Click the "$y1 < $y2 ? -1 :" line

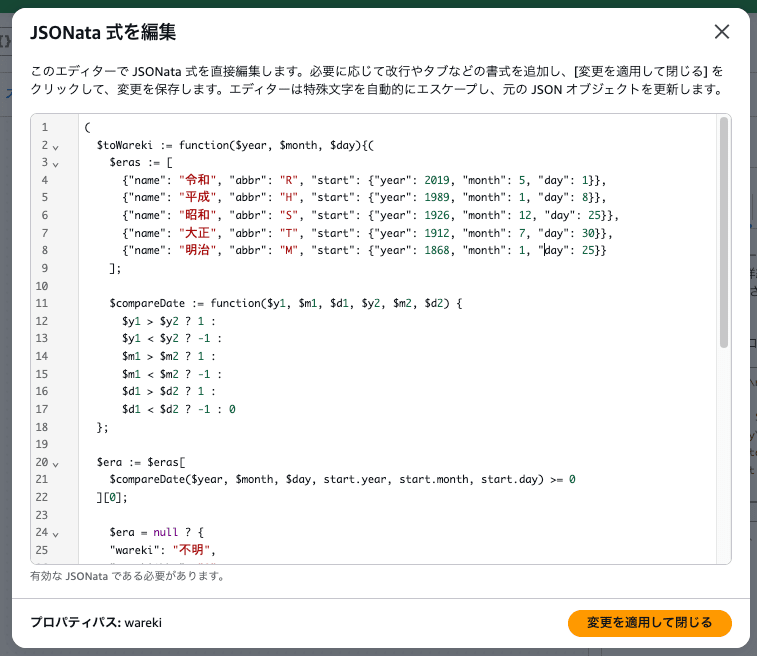[171, 338]
